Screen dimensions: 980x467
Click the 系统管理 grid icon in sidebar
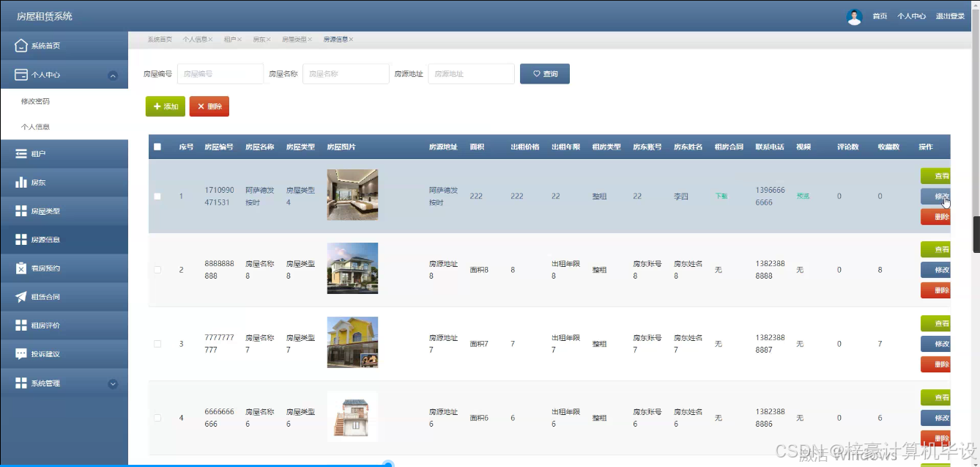[21, 383]
